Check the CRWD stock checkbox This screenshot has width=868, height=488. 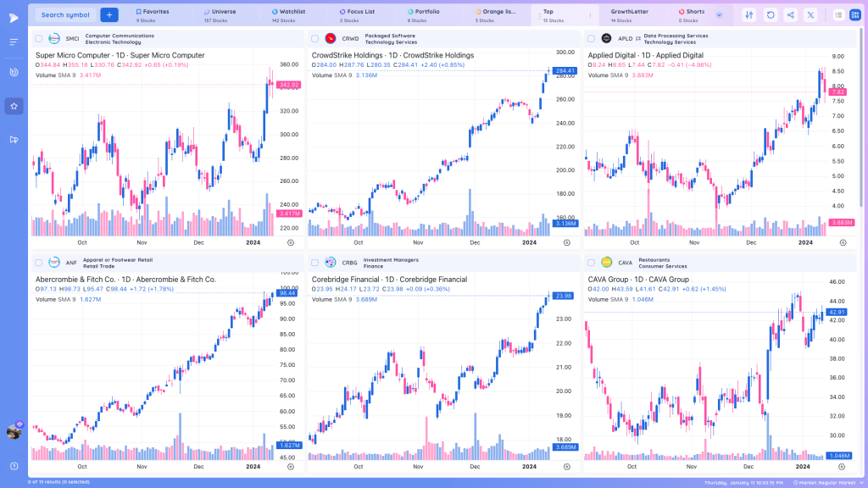pyautogui.click(x=314, y=39)
